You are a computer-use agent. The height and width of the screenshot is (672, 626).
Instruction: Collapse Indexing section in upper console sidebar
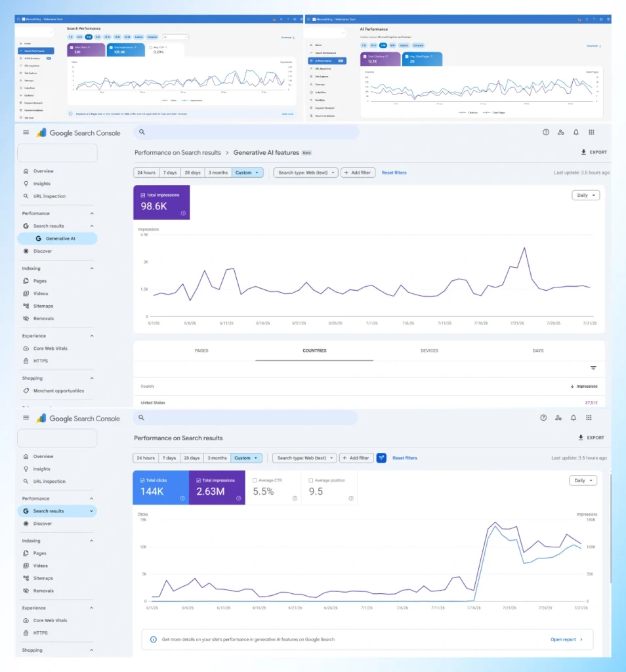point(92,268)
